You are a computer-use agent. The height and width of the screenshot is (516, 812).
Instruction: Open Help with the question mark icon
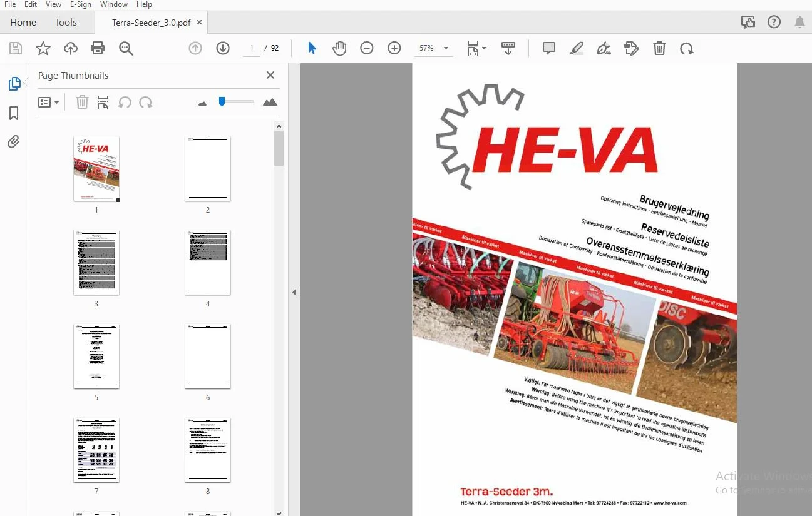(774, 23)
